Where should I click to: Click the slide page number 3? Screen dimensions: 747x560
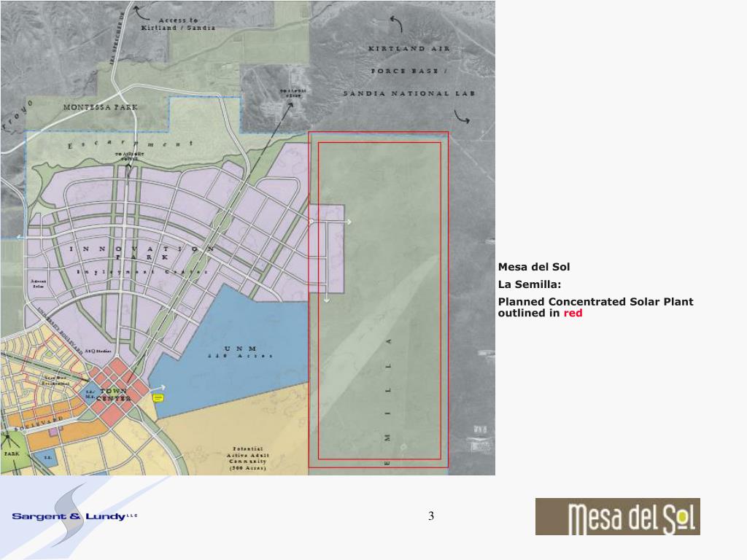pyautogui.click(x=431, y=516)
